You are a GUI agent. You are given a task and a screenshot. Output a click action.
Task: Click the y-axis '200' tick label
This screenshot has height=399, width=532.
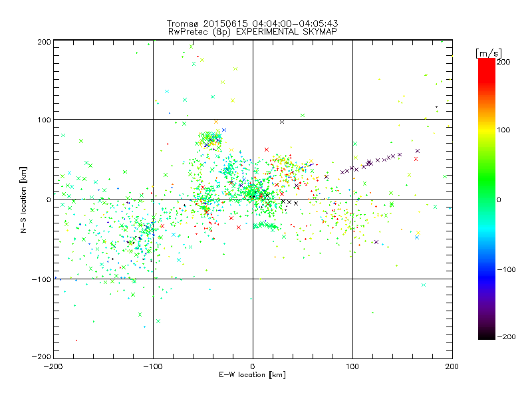[44, 42]
